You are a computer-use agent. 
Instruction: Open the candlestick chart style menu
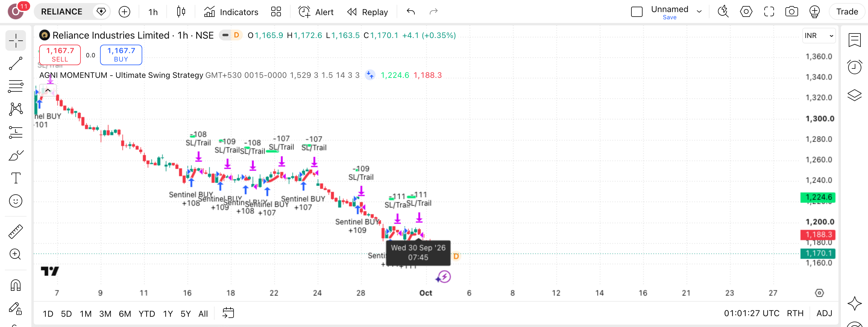(181, 12)
